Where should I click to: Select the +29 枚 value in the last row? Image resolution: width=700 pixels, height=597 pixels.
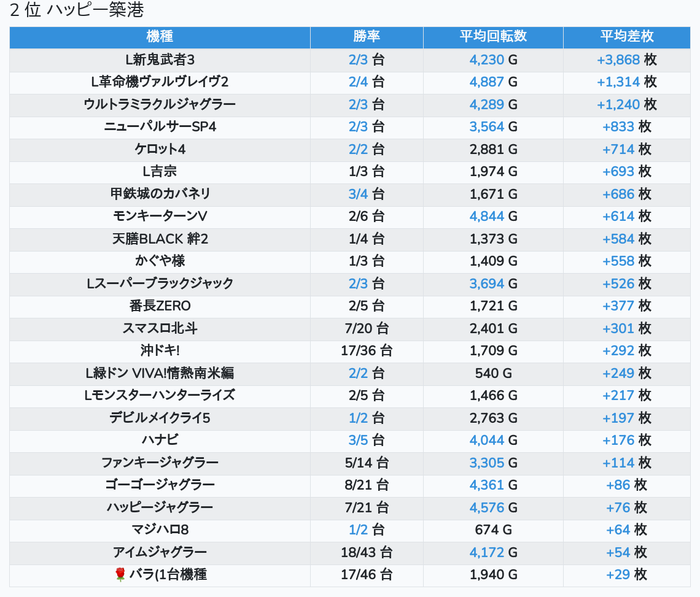(x=626, y=575)
